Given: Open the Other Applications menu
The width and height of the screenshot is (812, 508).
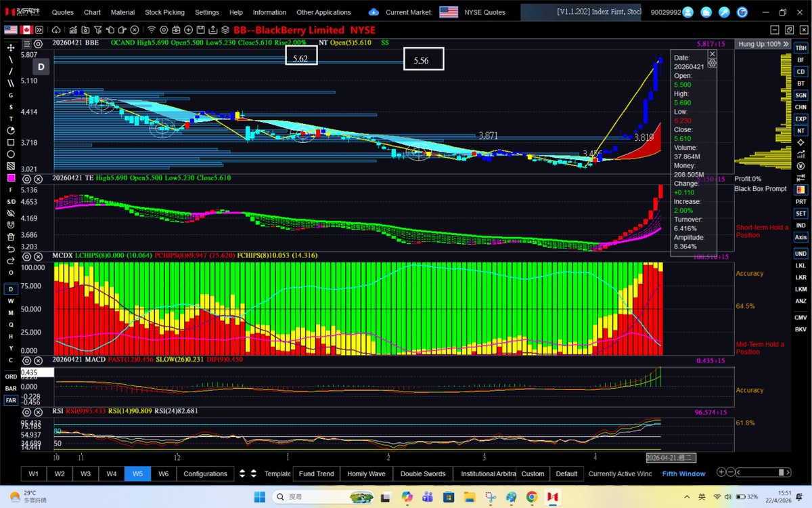Looking at the screenshot, I should point(323,12).
